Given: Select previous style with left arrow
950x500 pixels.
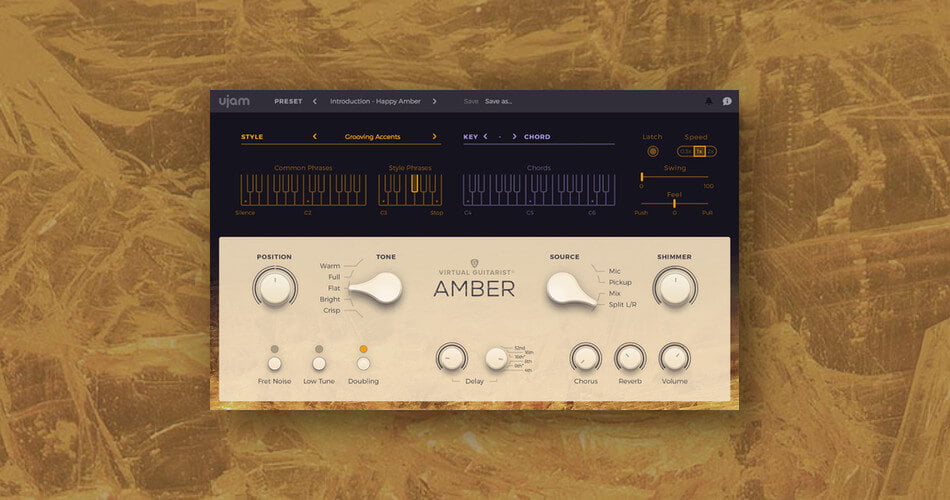Looking at the screenshot, I should point(315,136).
